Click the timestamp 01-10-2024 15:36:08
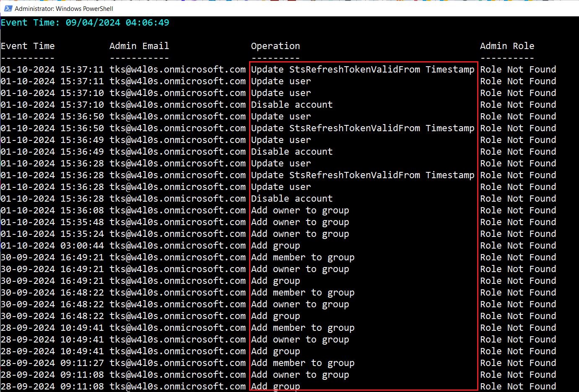 tap(52, 210)
